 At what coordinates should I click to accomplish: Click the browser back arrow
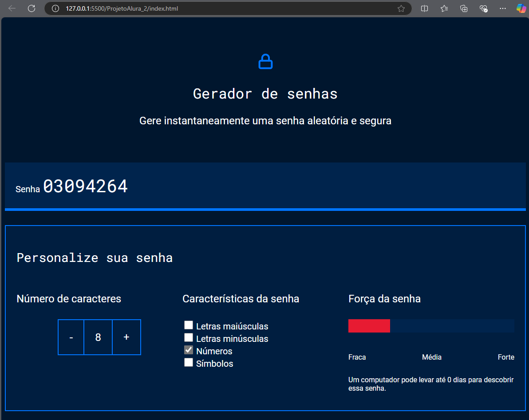click(x=12, y=8)
